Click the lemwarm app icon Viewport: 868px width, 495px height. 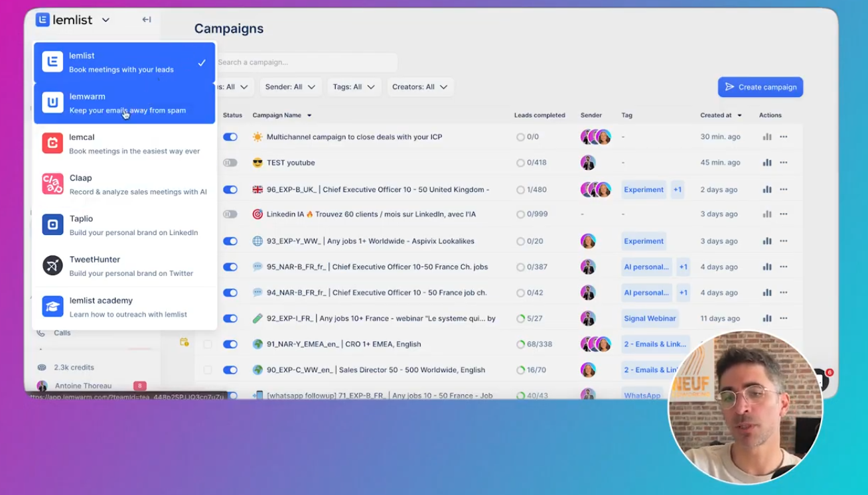[x=52, y=103]
